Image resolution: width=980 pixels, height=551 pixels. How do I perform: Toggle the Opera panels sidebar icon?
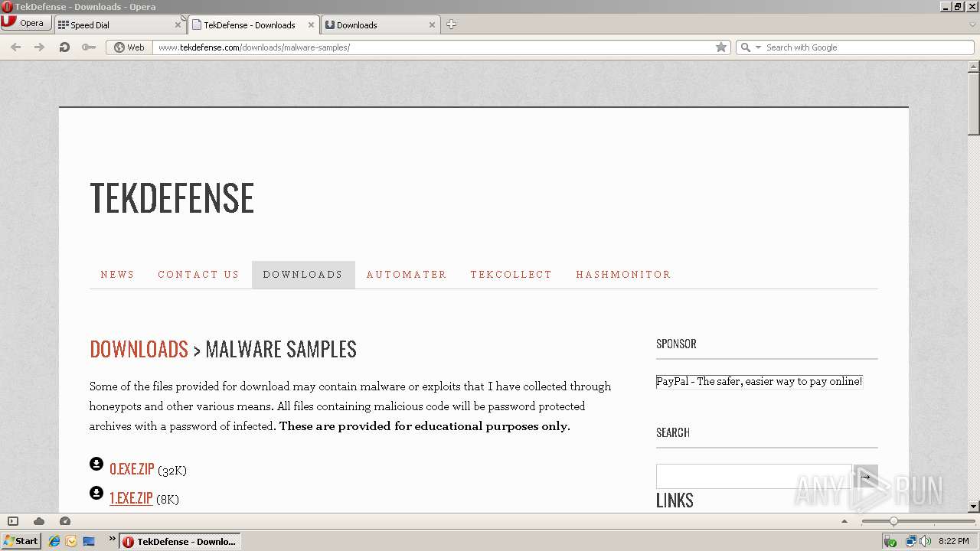click(x=12, y=521)
